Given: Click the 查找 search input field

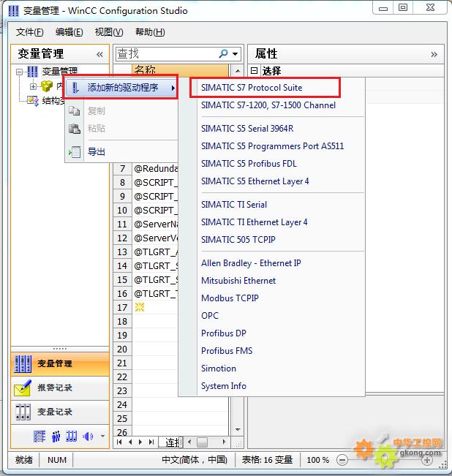Looking at the screenshot, I should click(167, 54).
